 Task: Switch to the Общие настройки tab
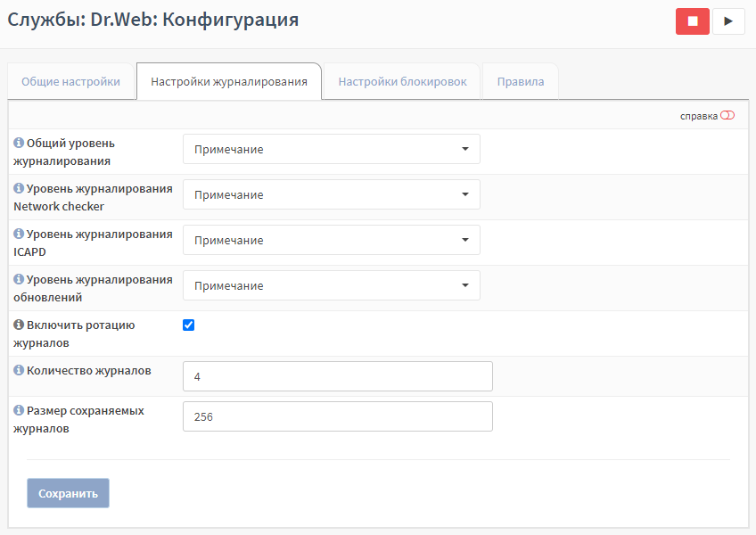[71, 81]
